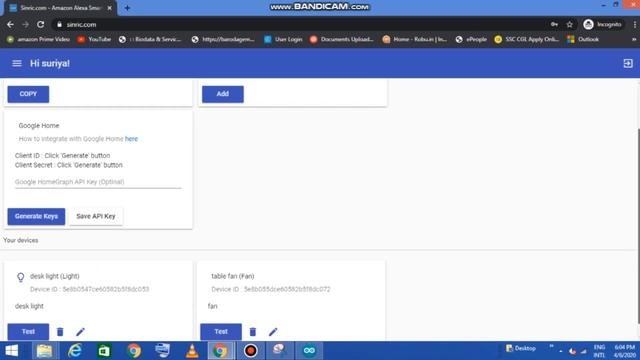
Task: Open the Windows Store taskbar icon
Action: [x=104, y=351]
